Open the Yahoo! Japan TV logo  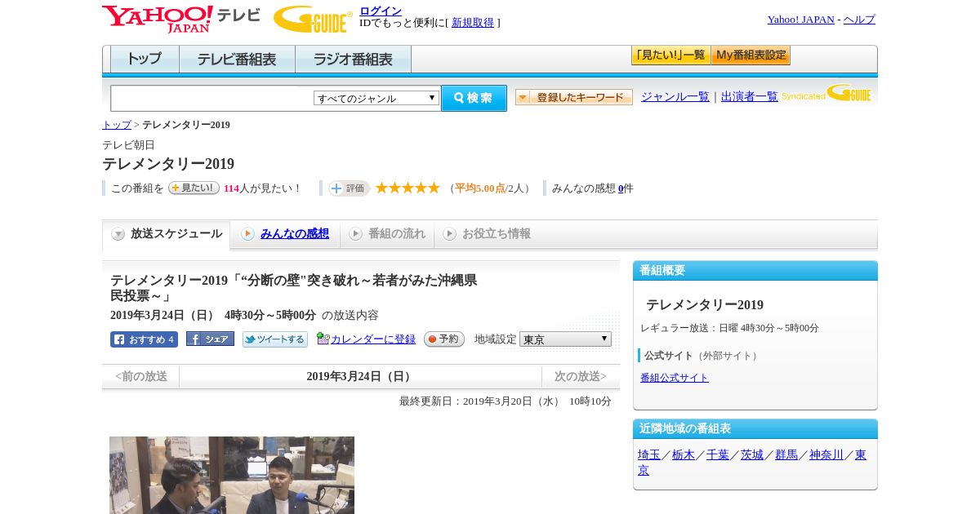click(x=181, y=19)
